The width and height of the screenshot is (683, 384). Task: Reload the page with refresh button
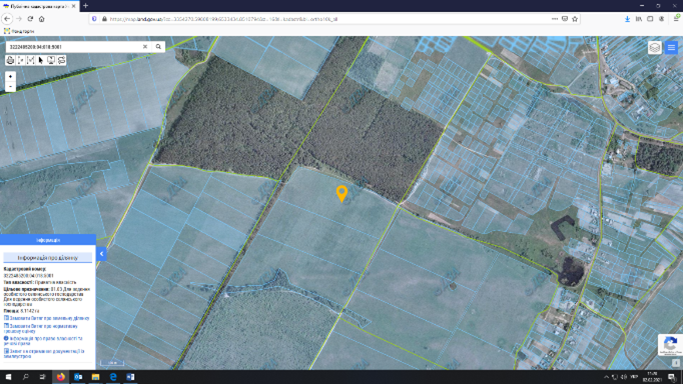30,19
